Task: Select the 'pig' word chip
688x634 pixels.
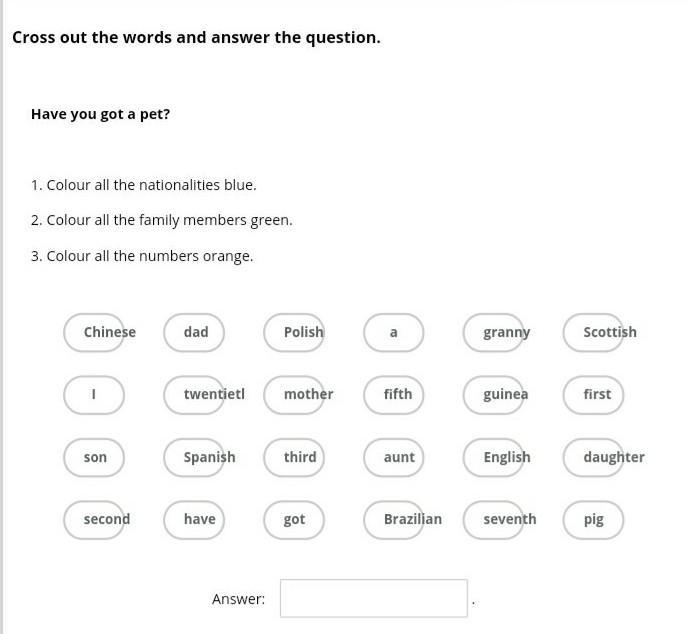Action: [594, 519]
